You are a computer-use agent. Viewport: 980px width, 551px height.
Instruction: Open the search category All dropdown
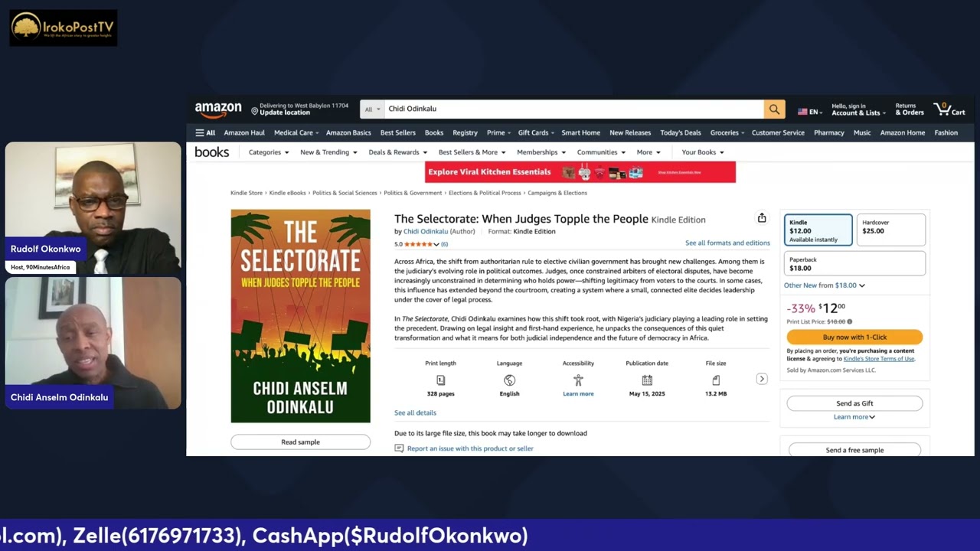[x=373, y=109]
